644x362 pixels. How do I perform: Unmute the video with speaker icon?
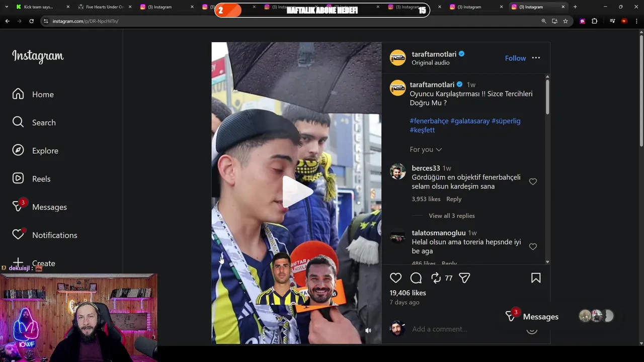[x=368, y=330]
